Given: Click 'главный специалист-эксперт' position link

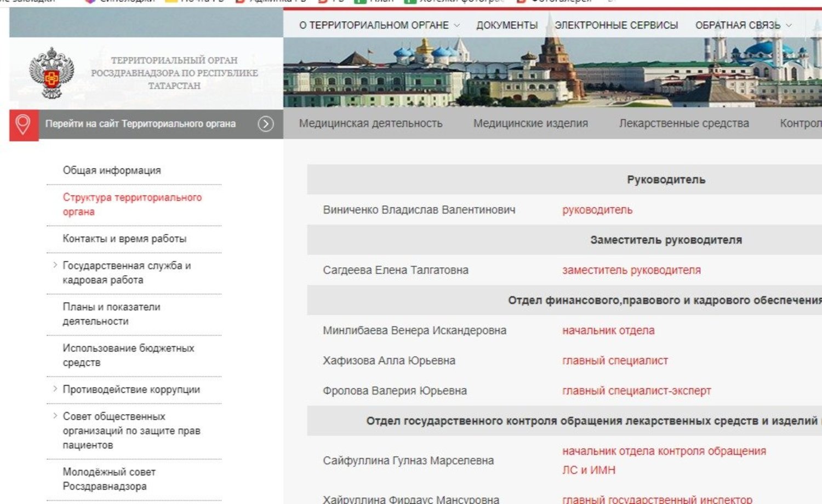Looking at the screenshot, I should point(636,391).
